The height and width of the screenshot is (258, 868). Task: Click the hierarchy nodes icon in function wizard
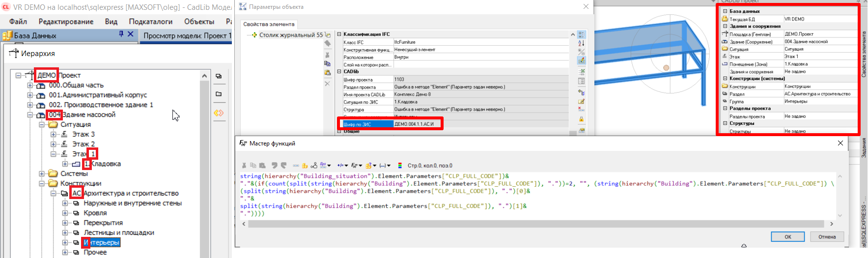(314, 166)
